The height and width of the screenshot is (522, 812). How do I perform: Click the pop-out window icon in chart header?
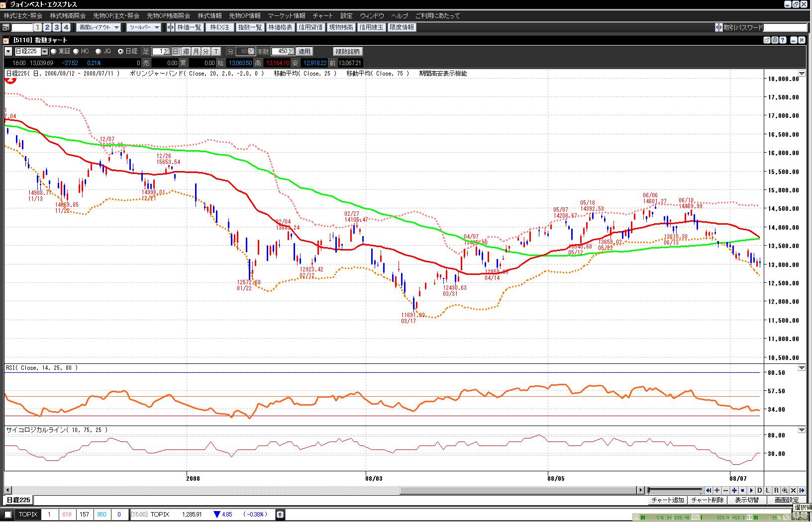coord(767,40)
